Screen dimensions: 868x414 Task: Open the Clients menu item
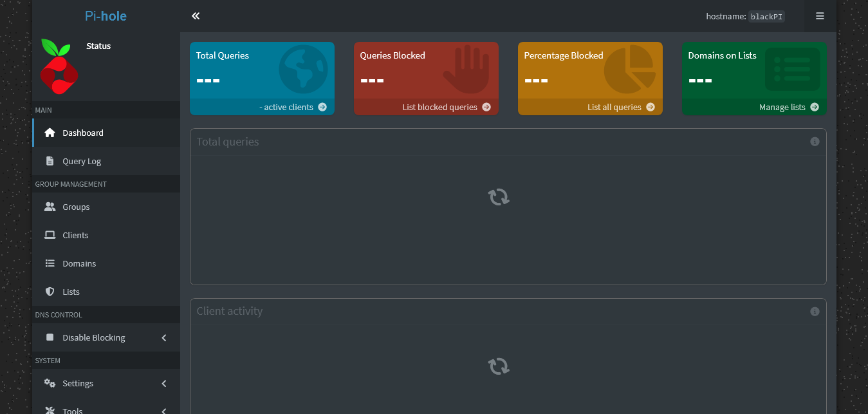[75, 235]
